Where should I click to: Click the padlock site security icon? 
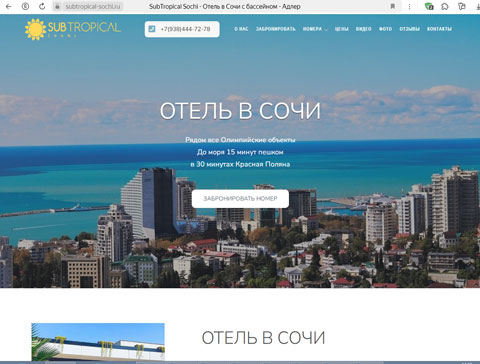[x=57, y=6]
